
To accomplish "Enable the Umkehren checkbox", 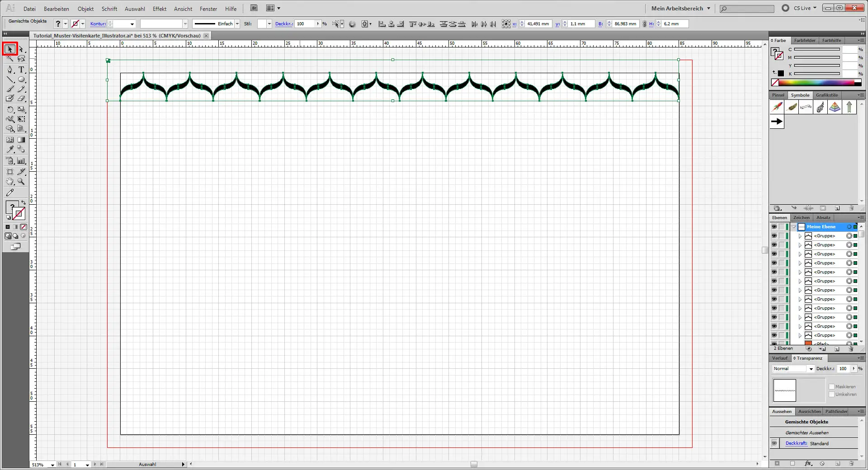I will [x=832, y=394].
